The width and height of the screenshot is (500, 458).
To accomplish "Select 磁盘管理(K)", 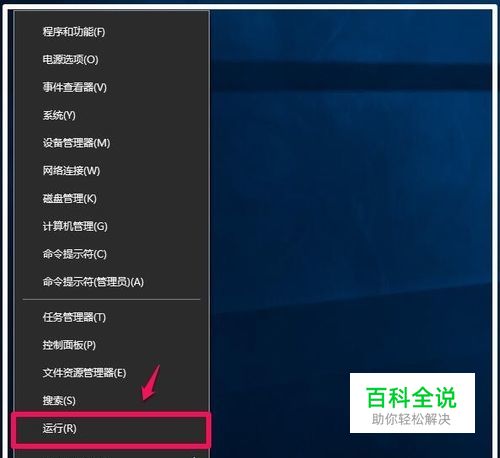I will [x=111, y=199].
